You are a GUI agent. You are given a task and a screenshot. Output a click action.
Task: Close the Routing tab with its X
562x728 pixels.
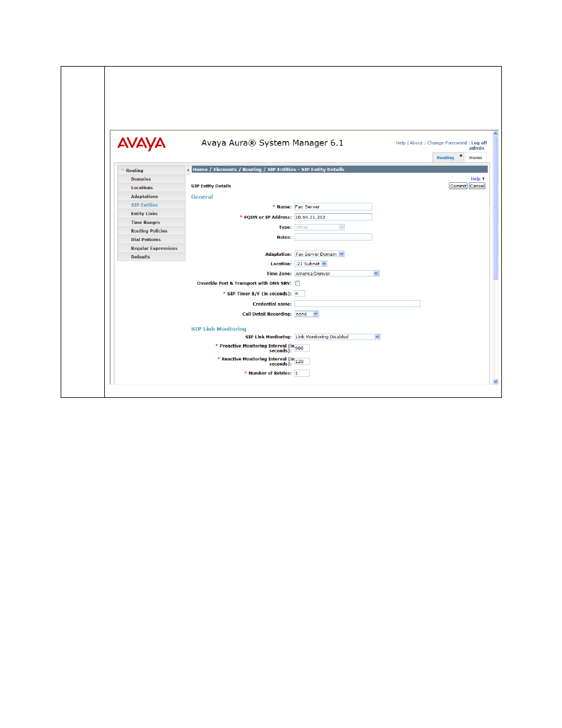click(461, 156)
